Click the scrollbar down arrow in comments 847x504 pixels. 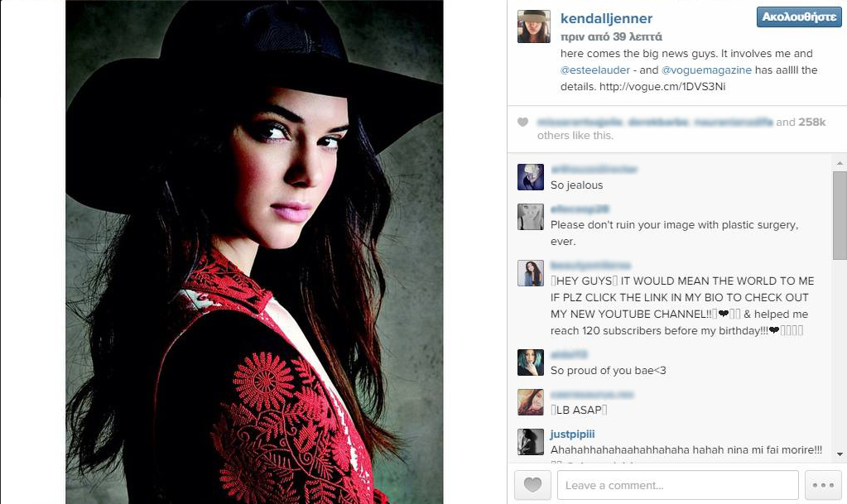(x=840, y=454)
